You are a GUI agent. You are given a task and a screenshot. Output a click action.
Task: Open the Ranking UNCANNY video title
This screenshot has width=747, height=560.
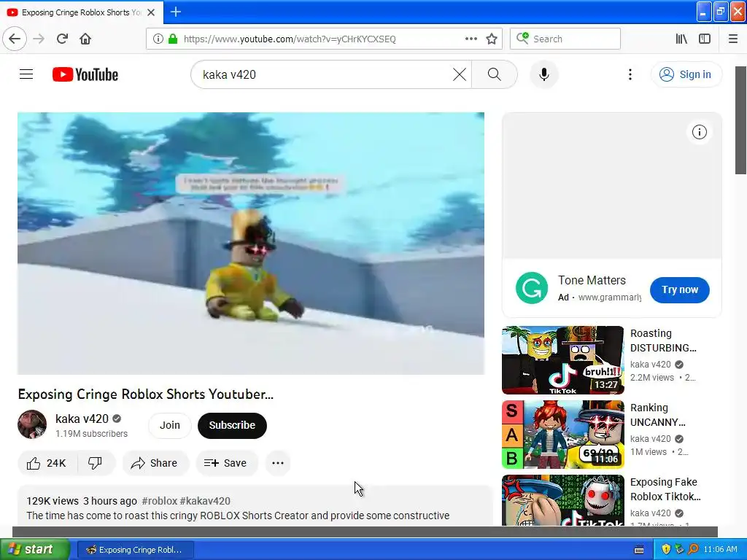tap(657, 415)
